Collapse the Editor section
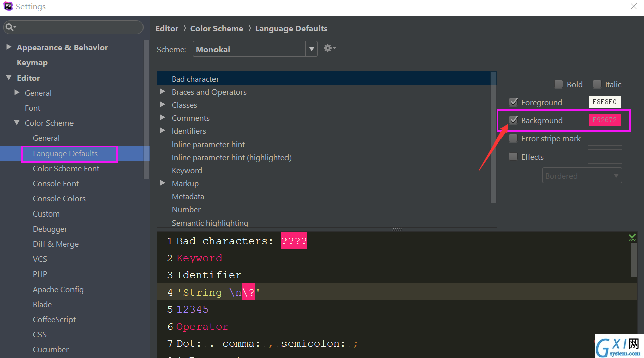 tap(9, 78)
